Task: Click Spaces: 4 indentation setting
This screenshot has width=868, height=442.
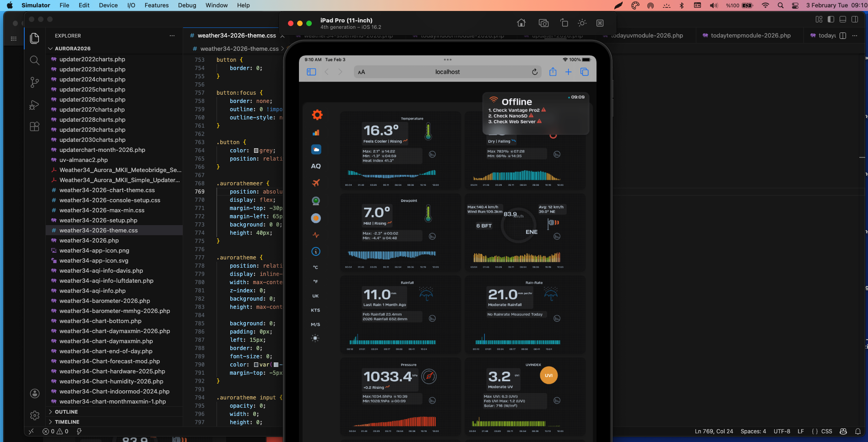Action: (x=753, y=431)
